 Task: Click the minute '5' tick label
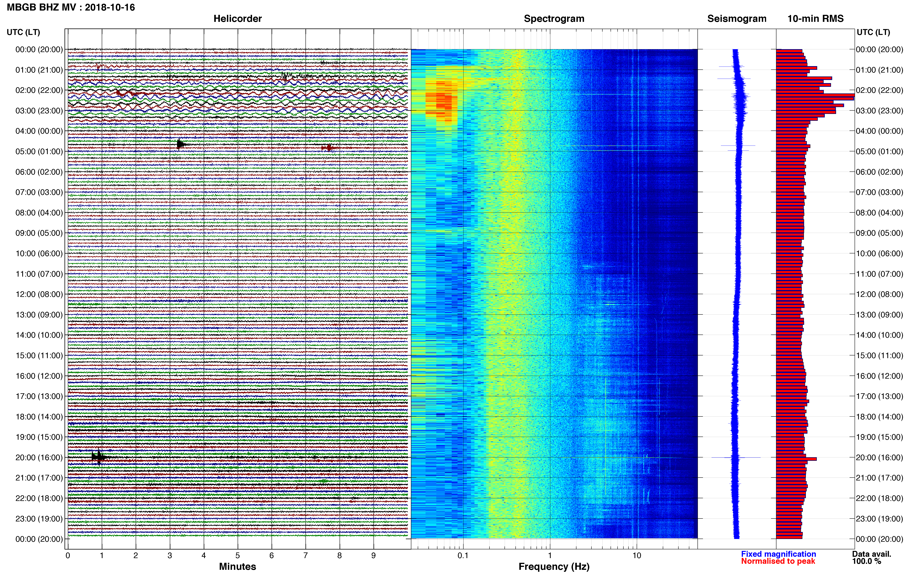pos(238,555)
